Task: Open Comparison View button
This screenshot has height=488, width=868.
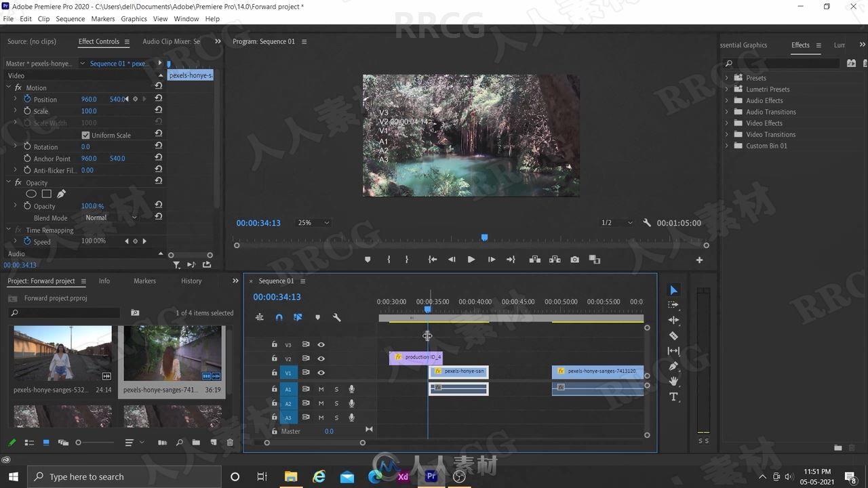Action: tap(595, 260)
